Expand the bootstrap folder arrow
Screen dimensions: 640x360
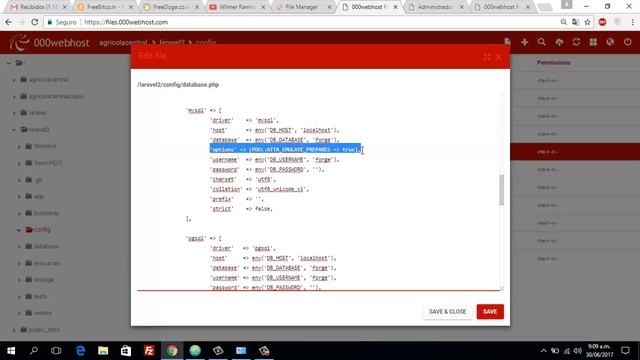pyautogui.click(x=19, y=213)
